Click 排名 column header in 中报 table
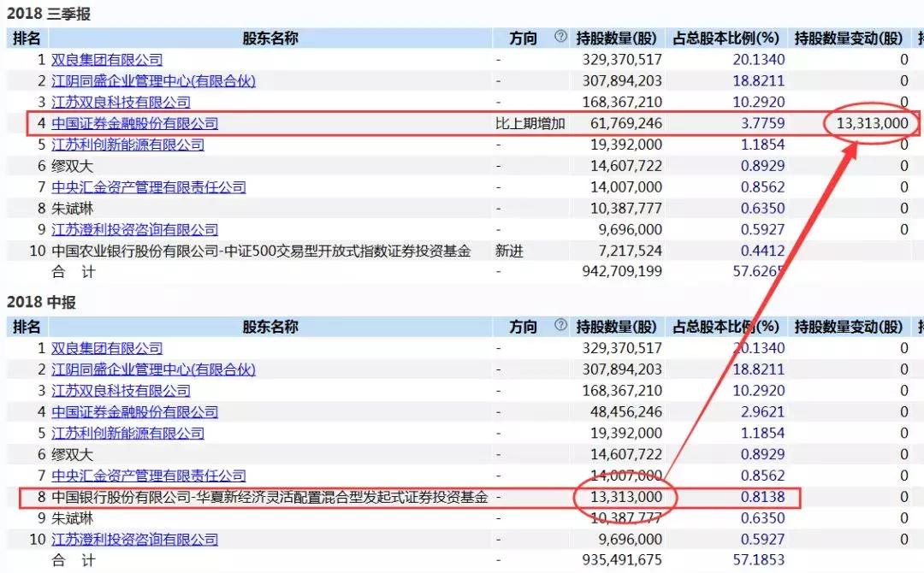Viewport: 924px width, 573px height. click(27, 327)
